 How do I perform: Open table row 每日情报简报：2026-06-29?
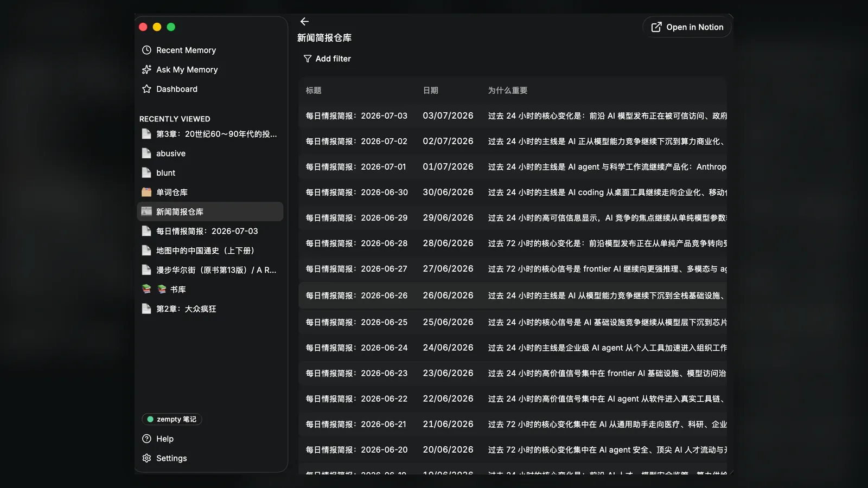tap(513, 218)
